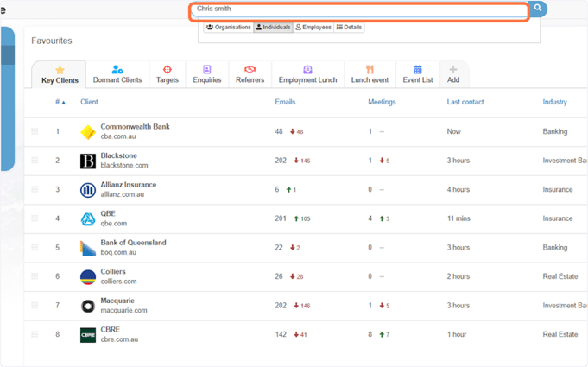Click the colliers.com domain text
Screen dimensions: 588x367
(x=118, y=282)
